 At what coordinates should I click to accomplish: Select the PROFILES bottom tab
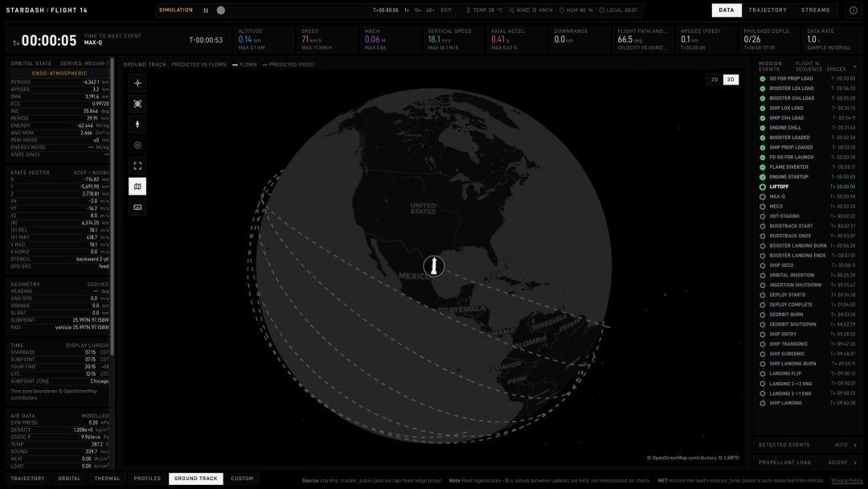[x=147, y=479]
